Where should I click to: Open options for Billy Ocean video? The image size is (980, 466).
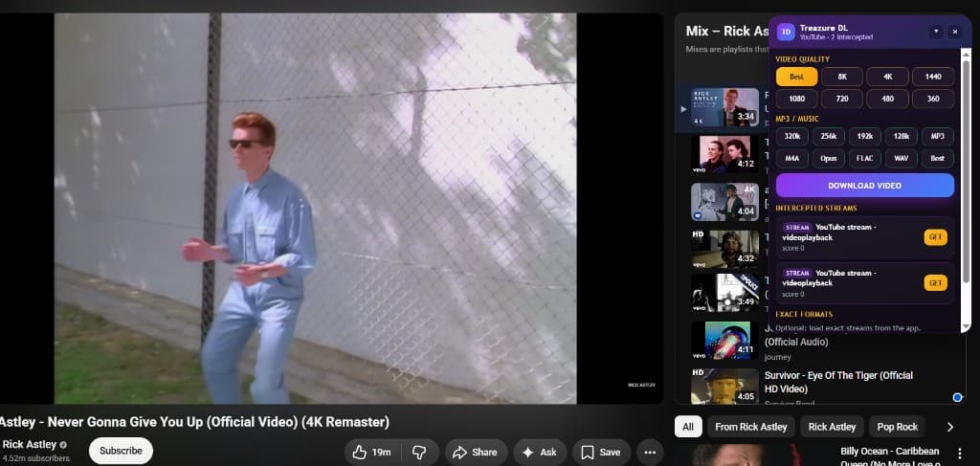pos(960,454)
